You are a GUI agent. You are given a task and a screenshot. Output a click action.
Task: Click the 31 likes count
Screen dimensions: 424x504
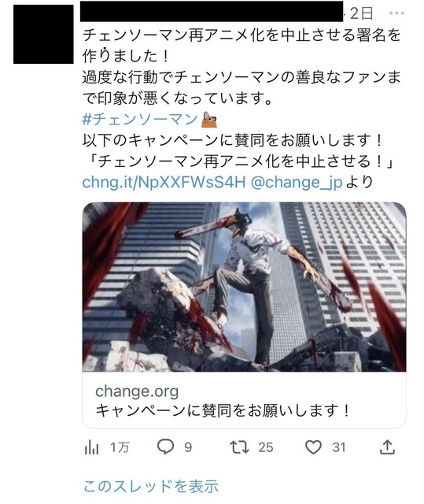pos(339,447)
